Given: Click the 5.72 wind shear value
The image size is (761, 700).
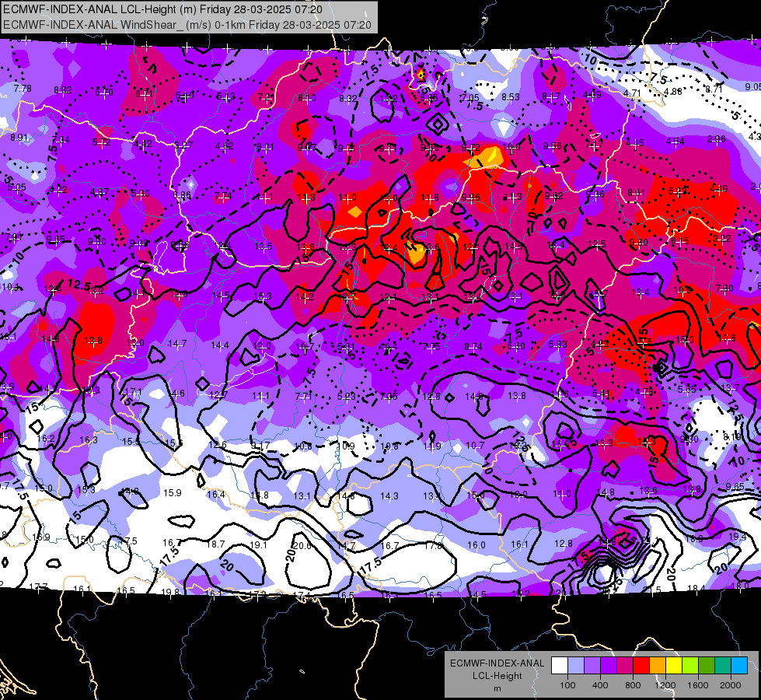Looking at the screenshot, I should 101,142.
